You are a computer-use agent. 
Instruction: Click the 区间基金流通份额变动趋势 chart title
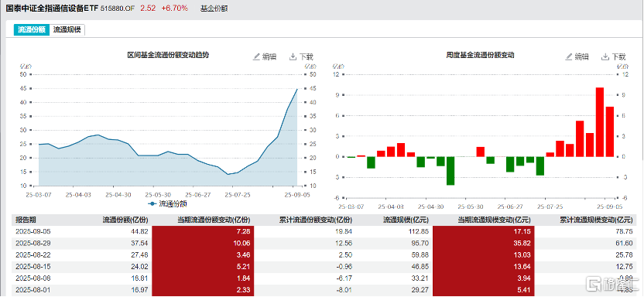[x=168, y=56]
